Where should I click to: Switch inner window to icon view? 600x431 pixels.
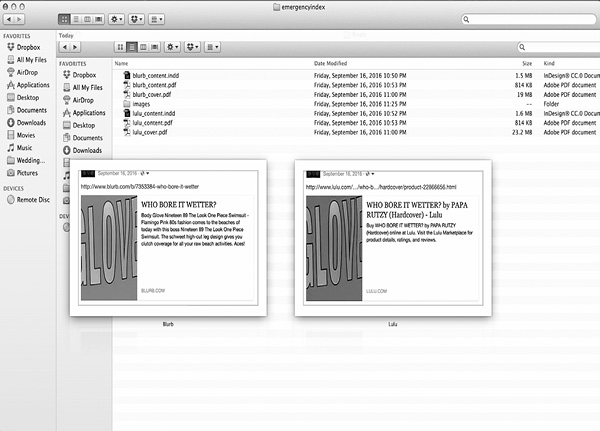(x=120, y=47)
